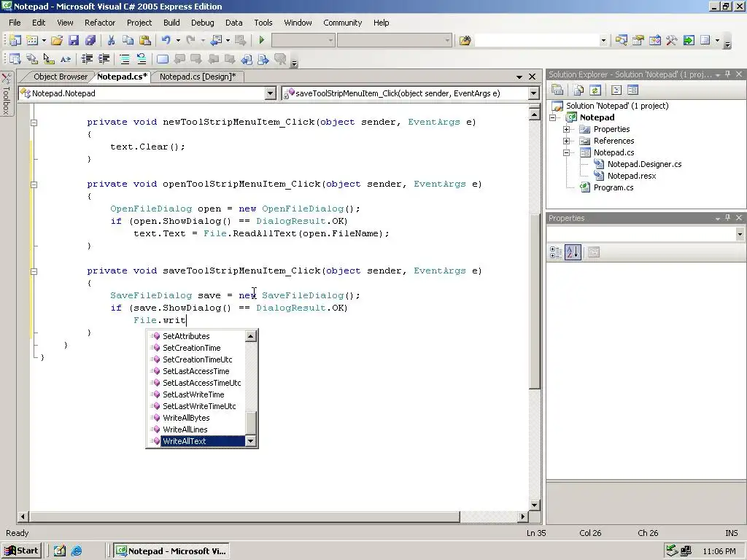Click the Find in Files icon
Screen dimensions: 747x560
pyautogui.click(x=465, y=41)
